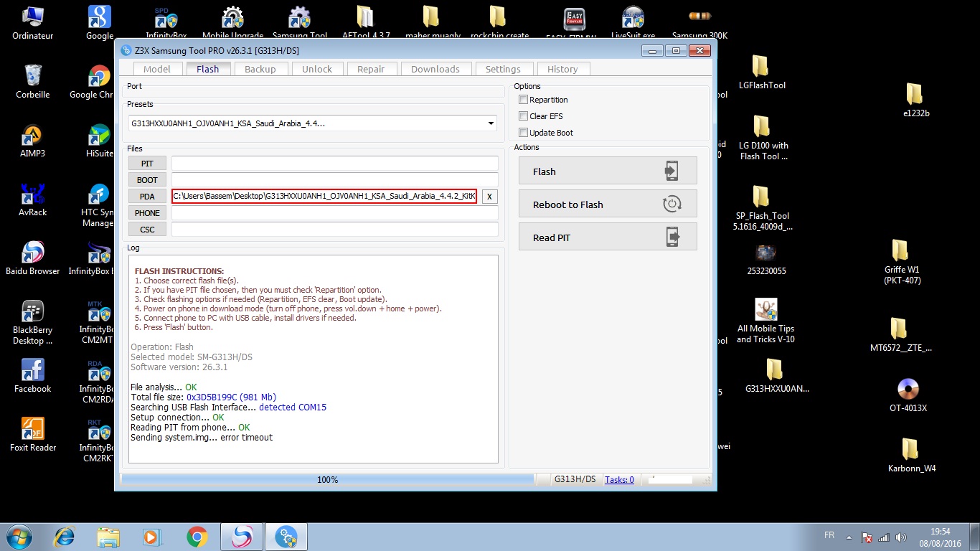The height and width of the screenshot is (551, 980).
Task: Launch Internet Explorer from the taskbar
Action: click(x=65, y=537)
